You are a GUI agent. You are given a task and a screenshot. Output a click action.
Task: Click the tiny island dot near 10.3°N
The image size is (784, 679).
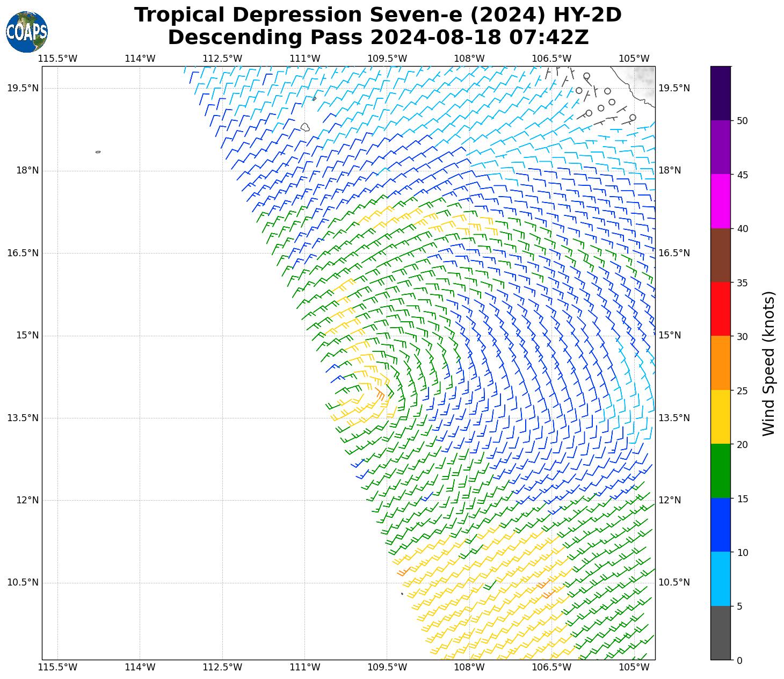402,594
